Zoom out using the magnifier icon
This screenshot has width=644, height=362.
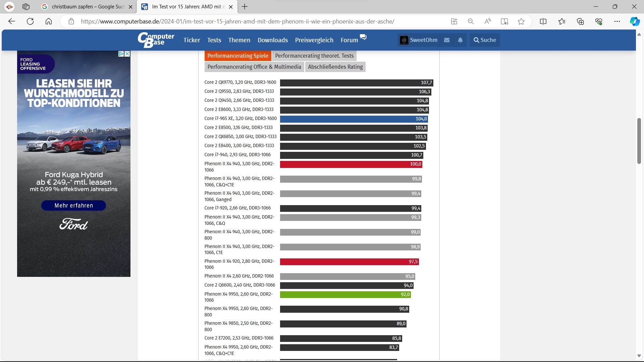point(471,21)
